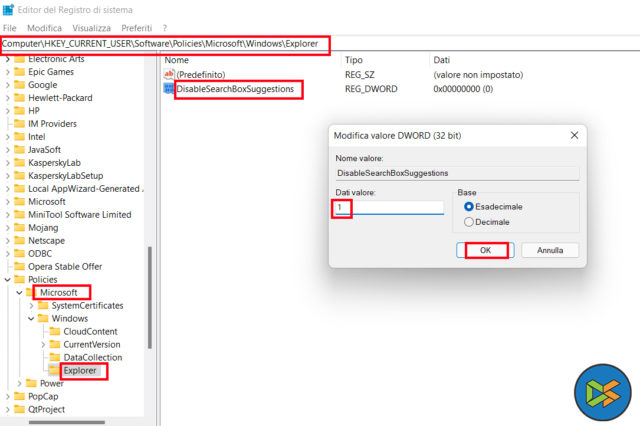Click the REG_SZ type cell

click(x=360, y=75)
